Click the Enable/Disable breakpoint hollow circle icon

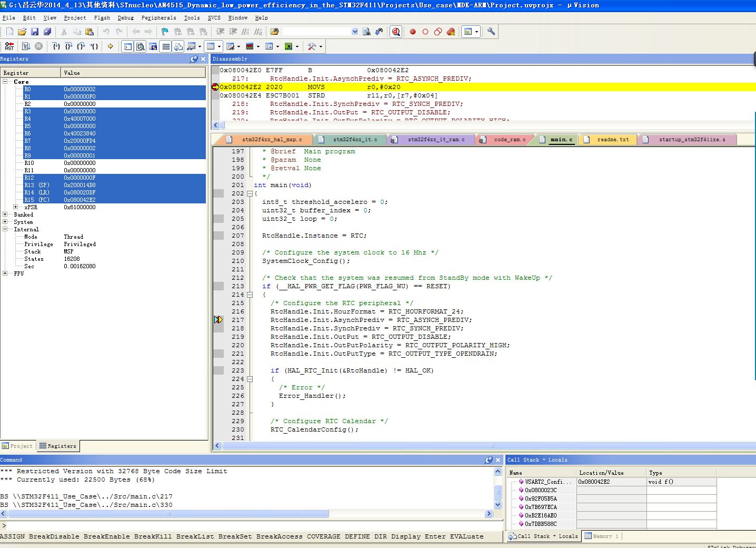coord(425,32)
